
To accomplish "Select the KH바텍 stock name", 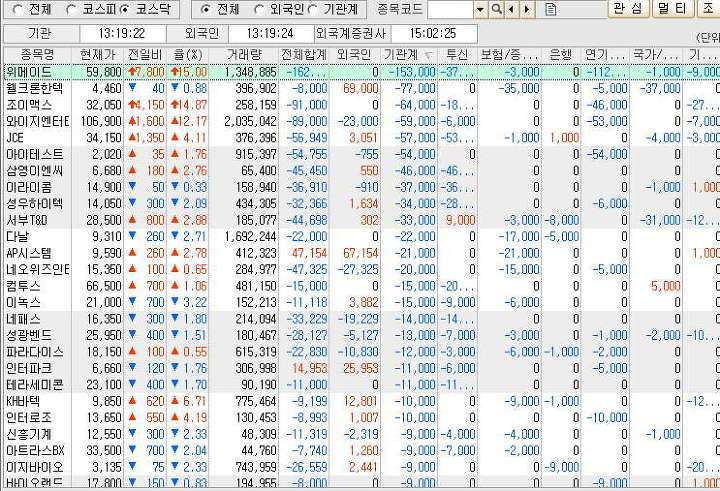I will click(23, 401).
